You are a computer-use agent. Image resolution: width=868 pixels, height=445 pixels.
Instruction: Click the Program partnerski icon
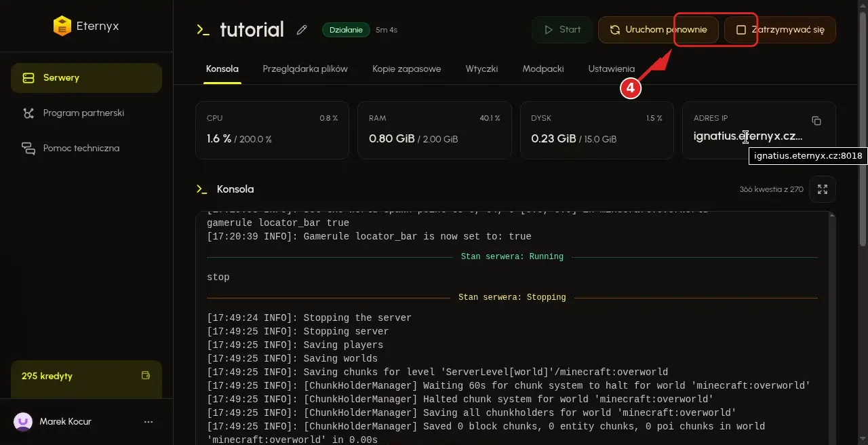[x=28, y=113]
